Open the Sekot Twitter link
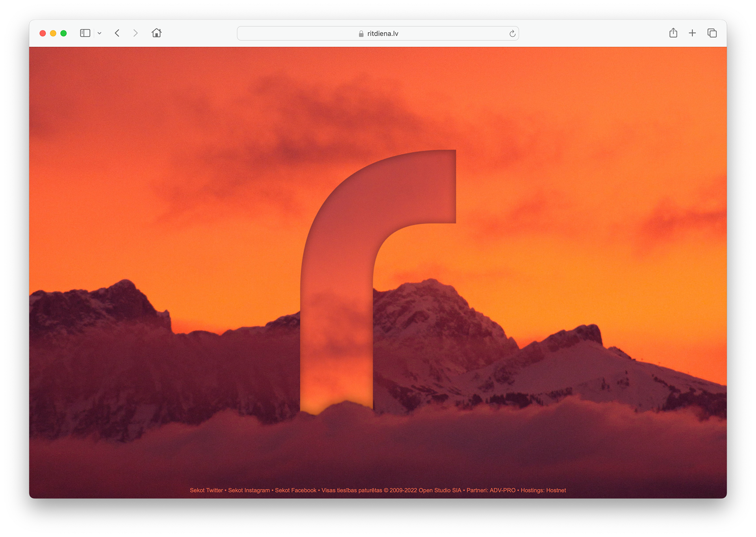756x537 pixels. 206,490
